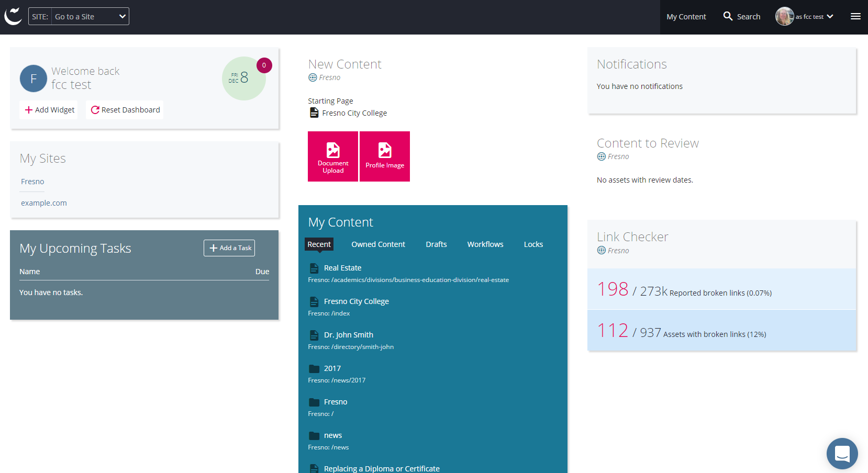868x473 pixels.
Task: Open the Fresno folder in My Content
Action: (335, 402)
